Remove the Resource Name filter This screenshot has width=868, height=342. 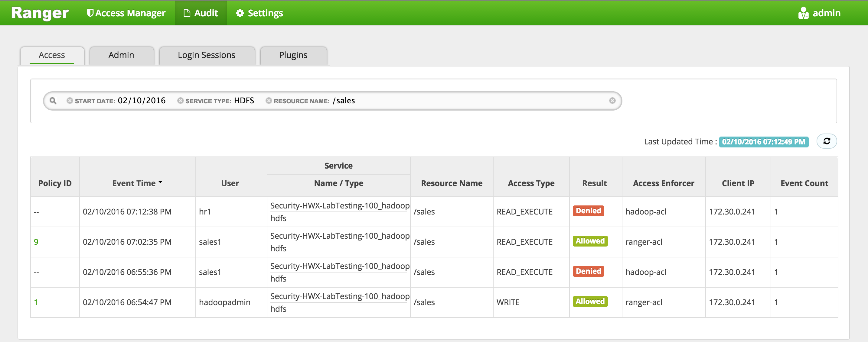[269, 101]
